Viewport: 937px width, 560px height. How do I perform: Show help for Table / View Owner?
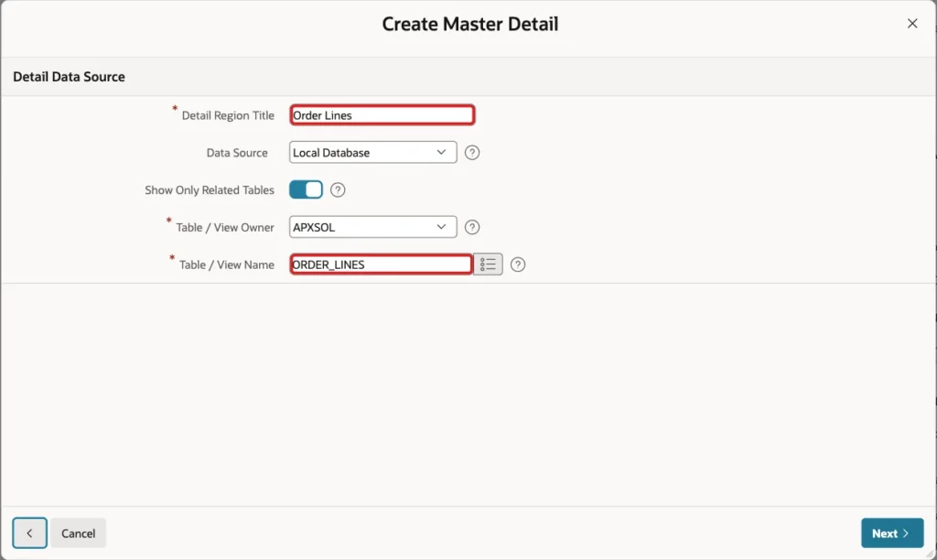click(472, 227)
